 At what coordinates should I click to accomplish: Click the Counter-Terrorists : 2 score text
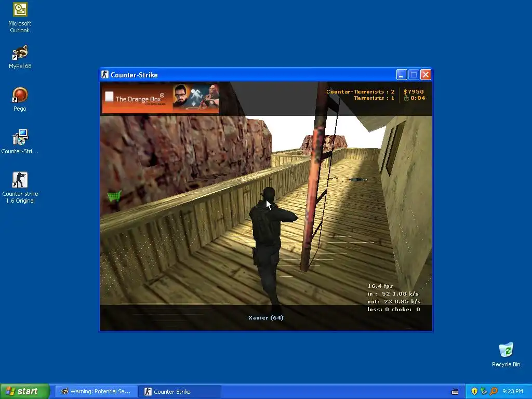(361, 91)
